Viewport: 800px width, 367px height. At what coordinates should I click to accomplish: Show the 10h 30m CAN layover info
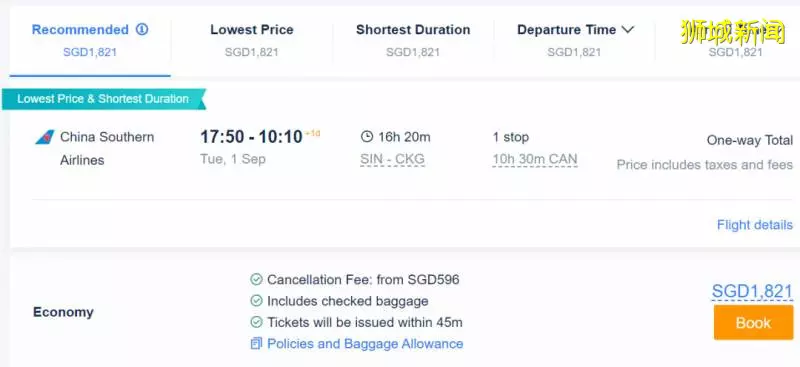[x=535, y=159]
